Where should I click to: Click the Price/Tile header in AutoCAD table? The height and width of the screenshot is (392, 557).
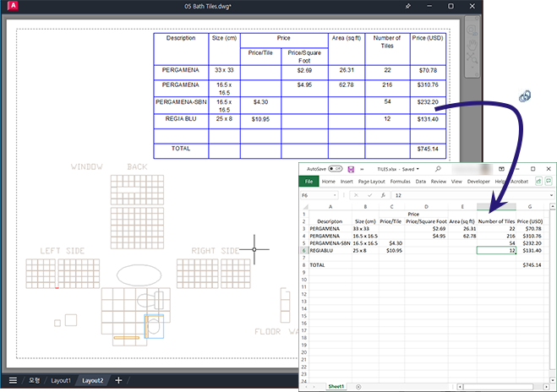click(260, 57)
